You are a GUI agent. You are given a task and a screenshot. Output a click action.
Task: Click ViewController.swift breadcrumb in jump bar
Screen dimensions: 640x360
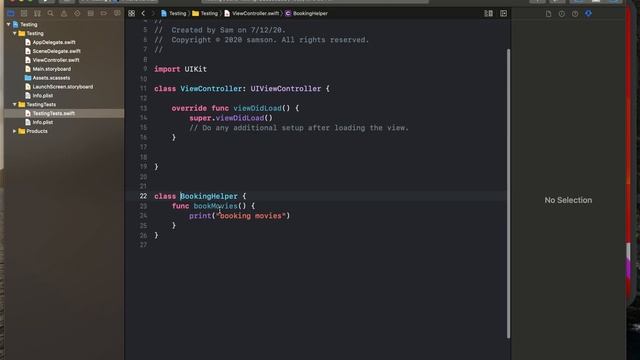tap(252, 13)
